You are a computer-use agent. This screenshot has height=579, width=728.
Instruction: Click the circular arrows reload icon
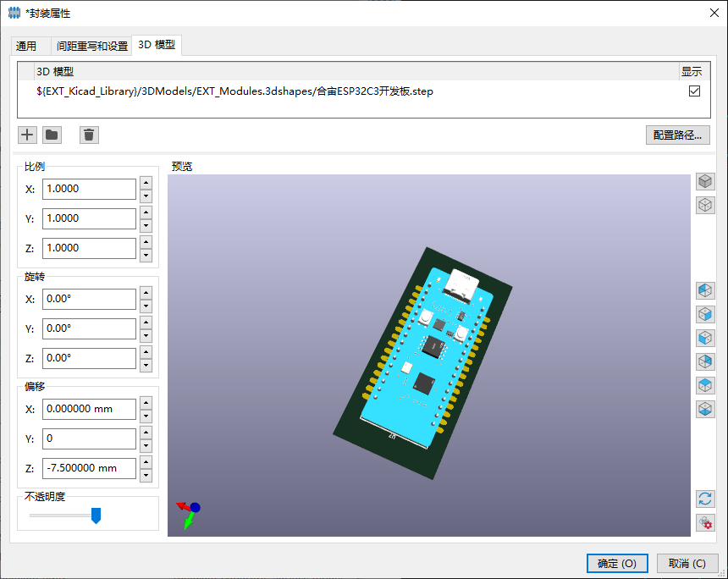click(x=705, y=499)
